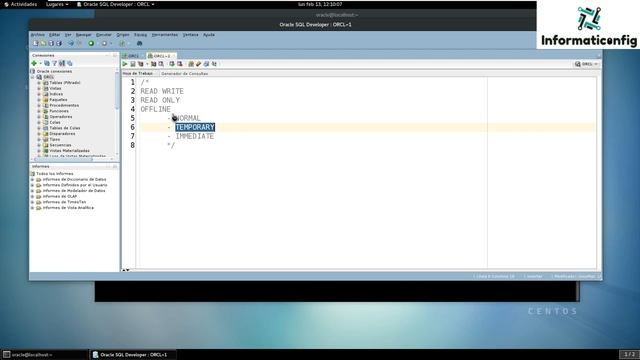640x360 pixels.
Task: Select Secuencias in connections tree
Action: (x=60, y=145)
